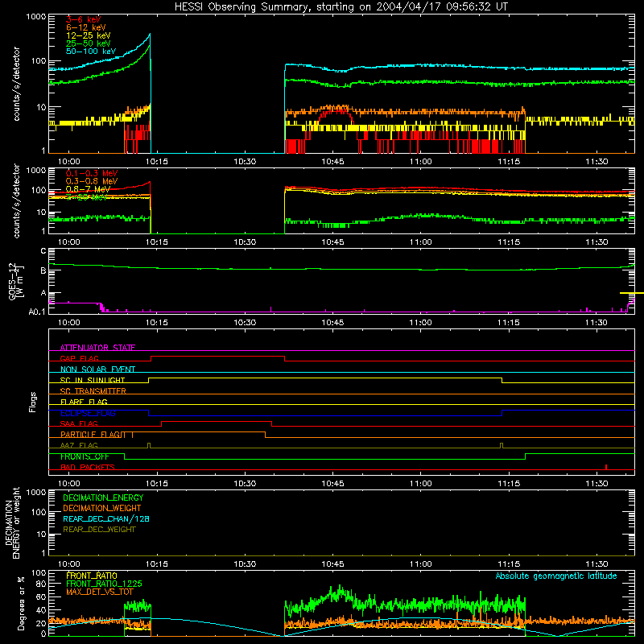Click the 25-50 keV legend entry
This screenshot has height=644, width=644.
pyautogui.click(x=88, y=43)
